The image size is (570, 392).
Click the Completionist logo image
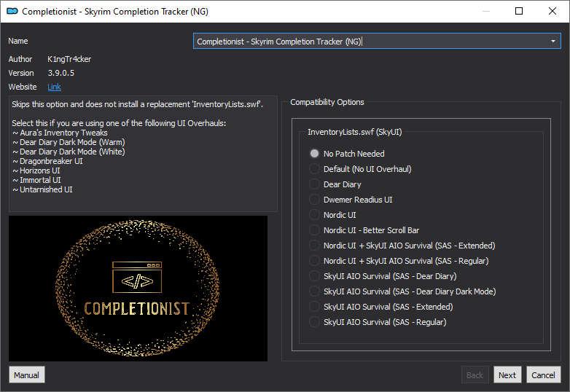(138, 288)
